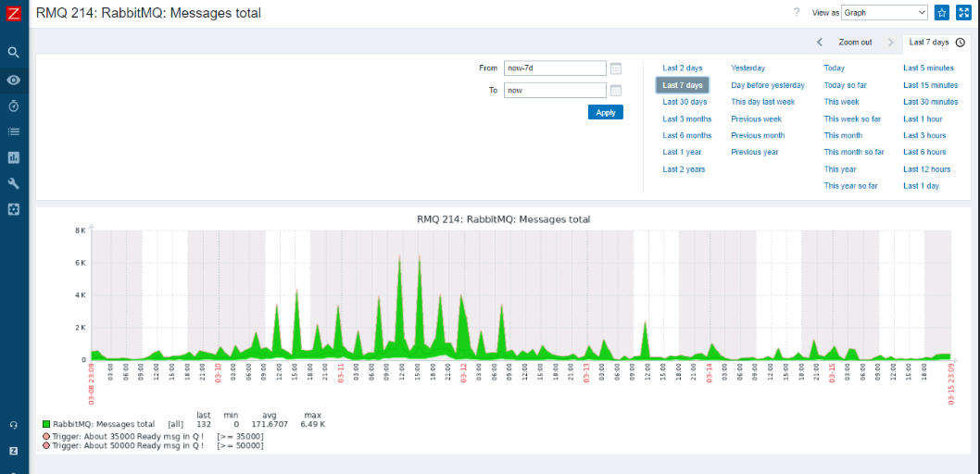This screenshot has height=474, width=980.
Task: Open Reports chart icon in sidebar
Action: click(x=14, y=157)
